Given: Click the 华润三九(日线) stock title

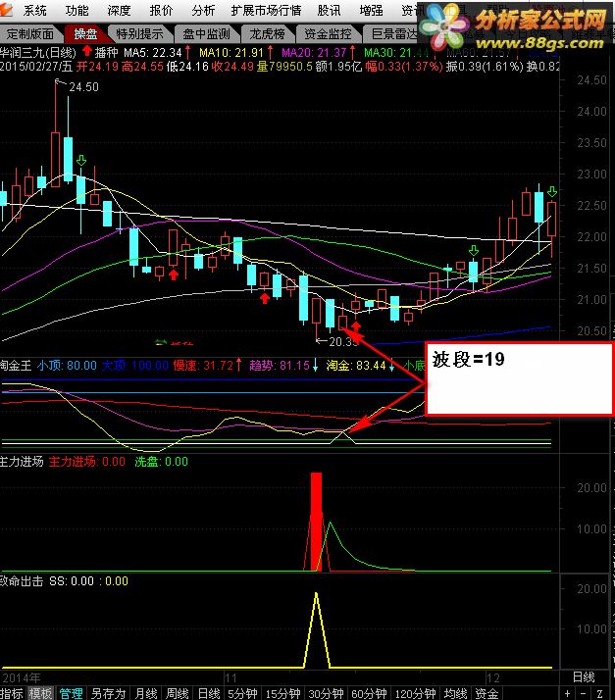Looking at the screenshot, I should [x=38, y=53].
